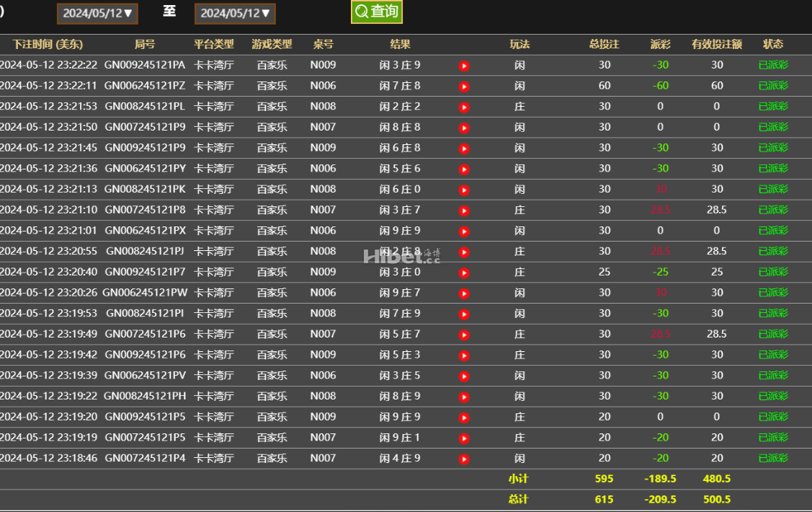The width and height of the screenshot is (812, 512).
Task: Click the 总投注 column header
Action: click(604, 45)
